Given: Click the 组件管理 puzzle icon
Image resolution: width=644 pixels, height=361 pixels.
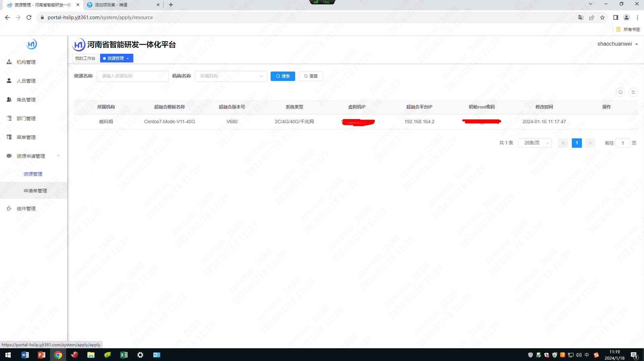Looking at the screenshot, I should pos(9,208).
